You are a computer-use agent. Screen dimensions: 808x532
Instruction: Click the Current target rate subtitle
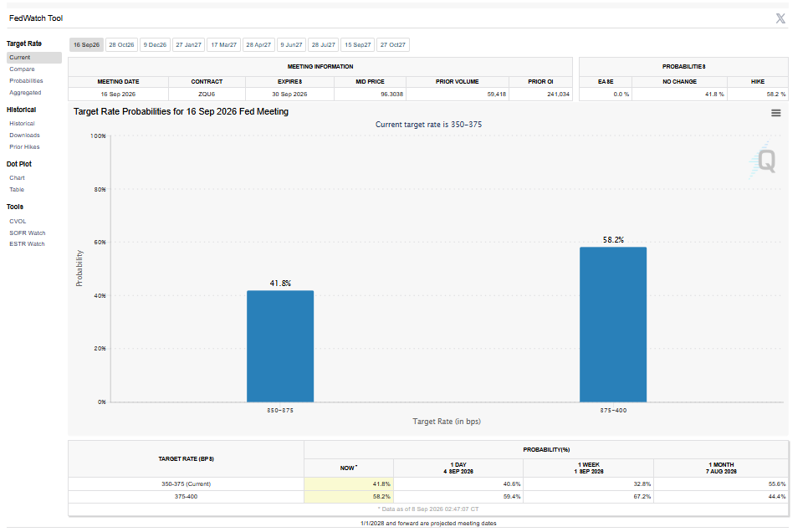(429, 125)
